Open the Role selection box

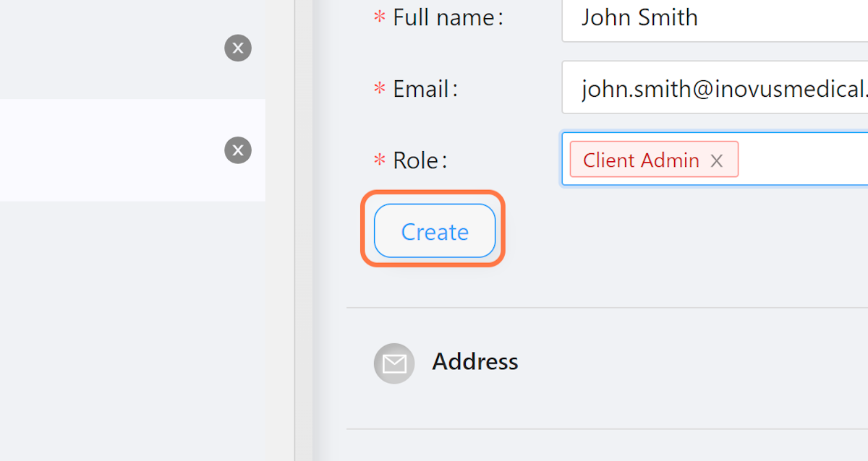715,159
